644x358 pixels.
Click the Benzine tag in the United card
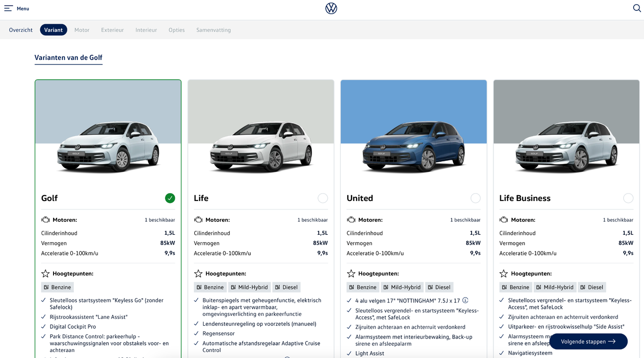363,287
